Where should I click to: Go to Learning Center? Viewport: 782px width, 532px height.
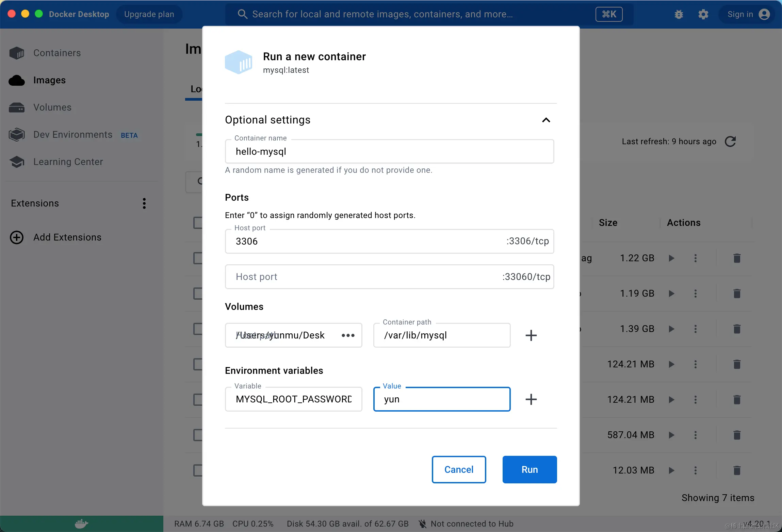68,162
